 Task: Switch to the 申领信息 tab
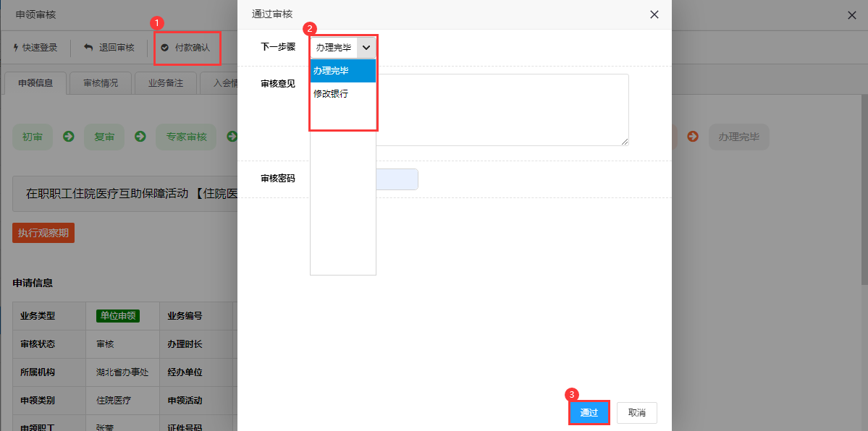(35, 84)
